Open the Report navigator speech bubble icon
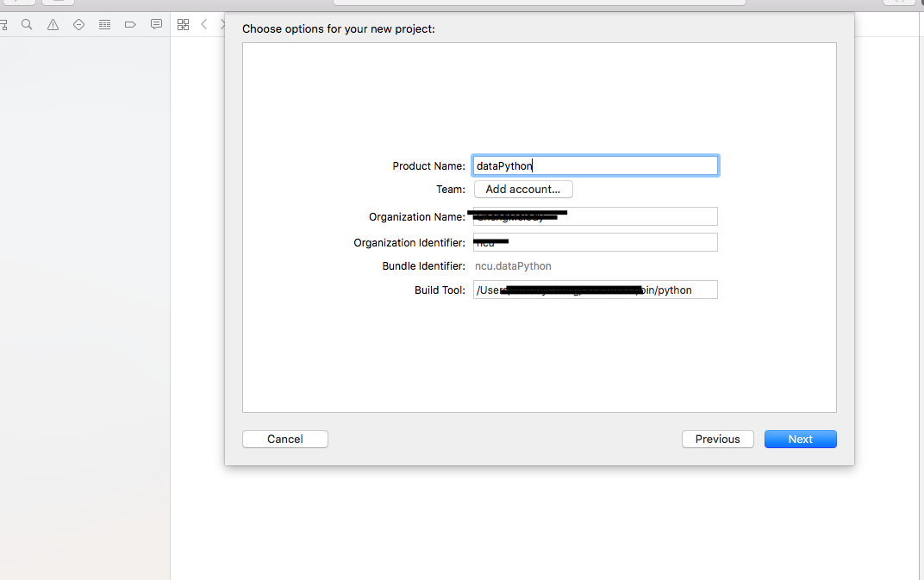 click(x=156, y=24)
